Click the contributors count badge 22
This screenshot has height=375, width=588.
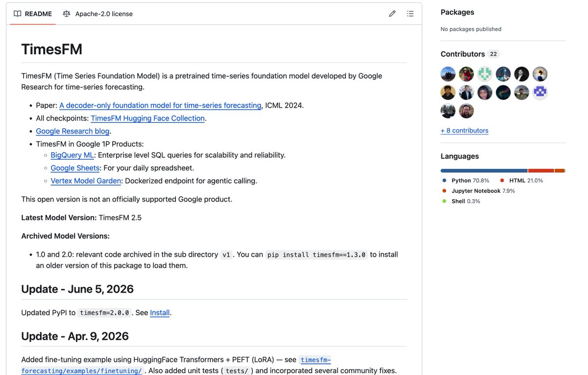[493, 54]
